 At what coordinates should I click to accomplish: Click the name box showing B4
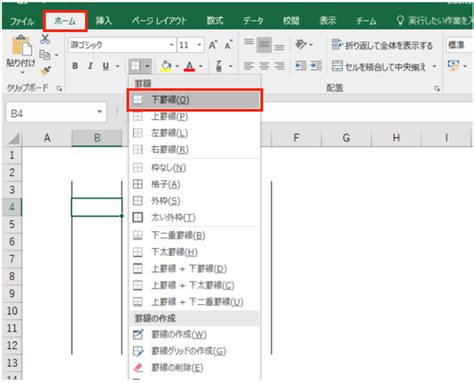[56, 113]
